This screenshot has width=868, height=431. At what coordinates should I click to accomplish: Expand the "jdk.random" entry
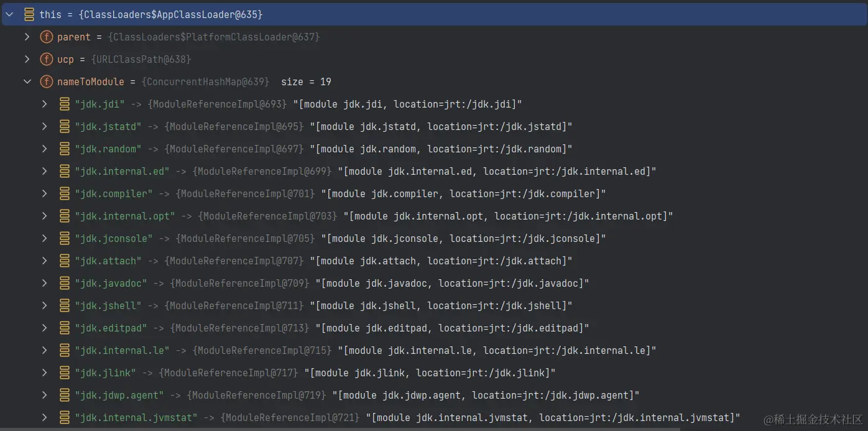point(44,149)
